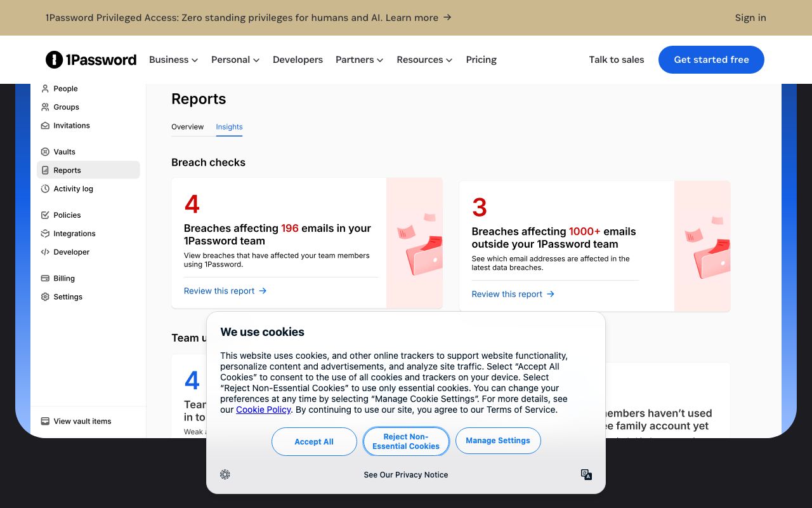The height and width of the screenshot is (508, 812).
Task: Click the Activity log clock icon
Action: click(45, 189)
